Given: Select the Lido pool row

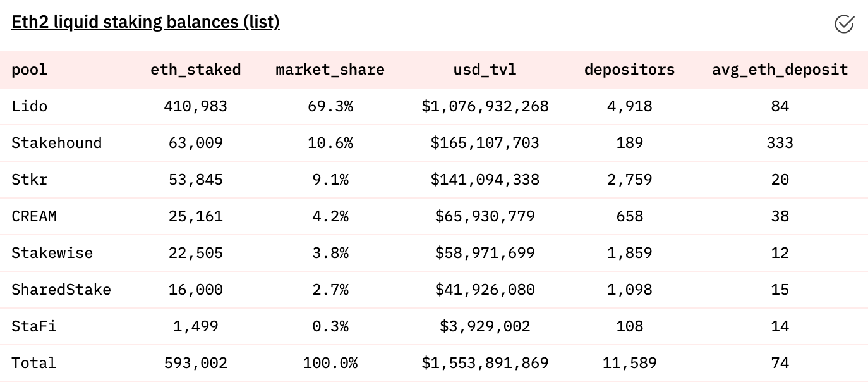Looking at the screenshot, I should [434, 106].
